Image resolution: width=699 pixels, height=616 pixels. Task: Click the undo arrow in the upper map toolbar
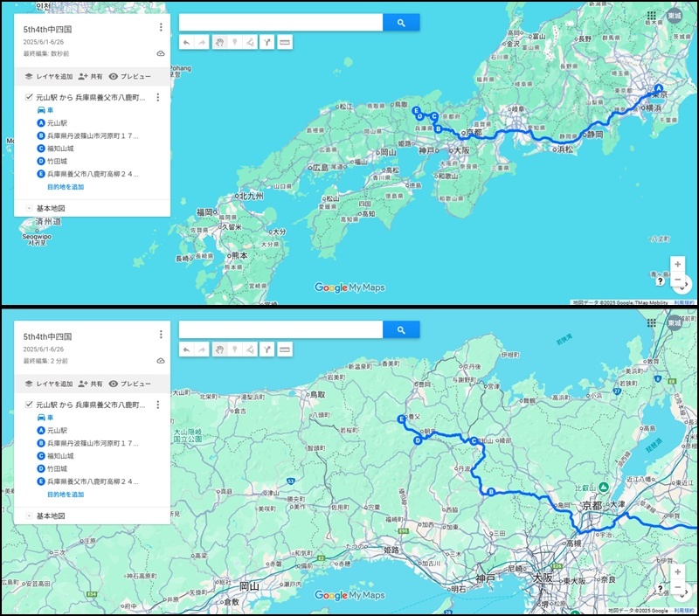(186, 42)
